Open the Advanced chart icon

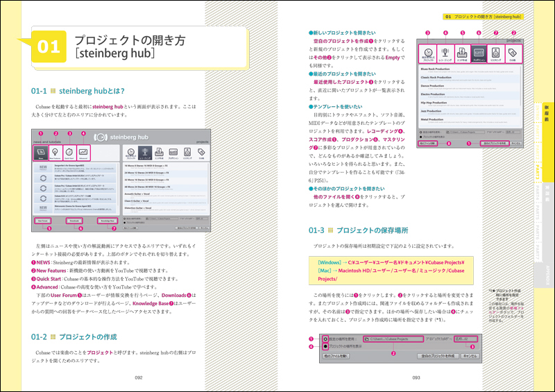point(83,153)
